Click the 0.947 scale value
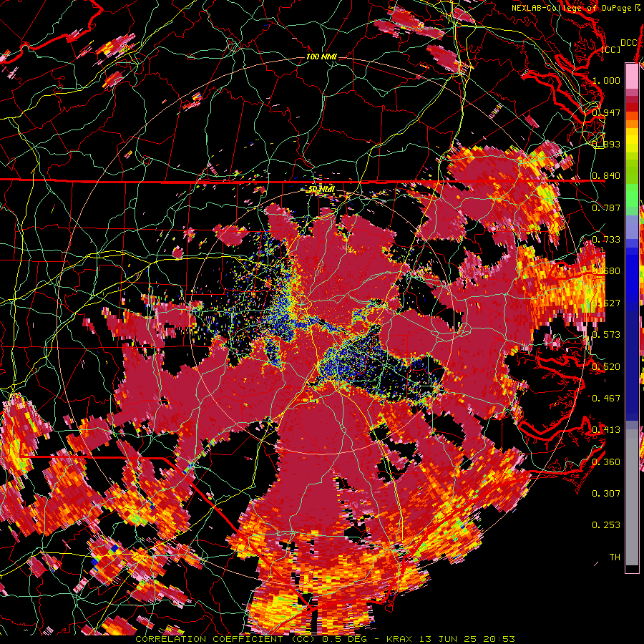This screenshot has width=644, height=644. 606,112
